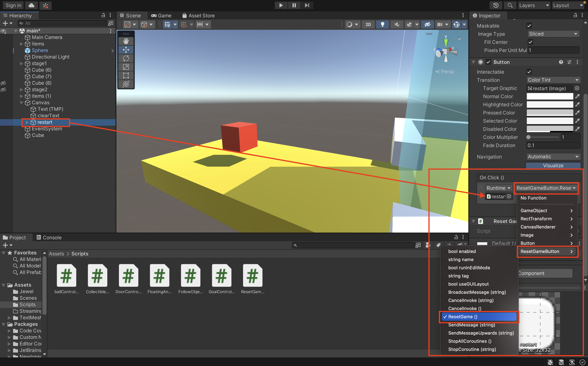Screen dimensions: 588x366
Task: Open version history via the clock icon
Action: pyautogui.click(x=496, y=5)
